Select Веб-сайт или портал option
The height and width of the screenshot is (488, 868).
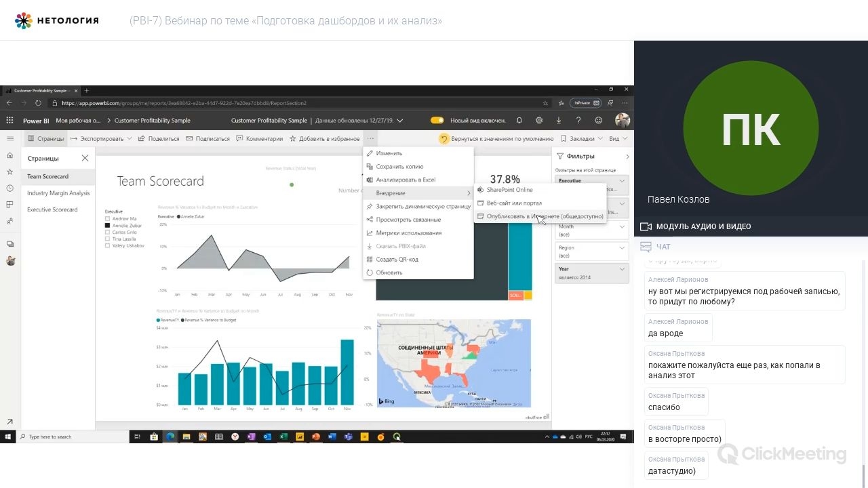pos(540,203)
